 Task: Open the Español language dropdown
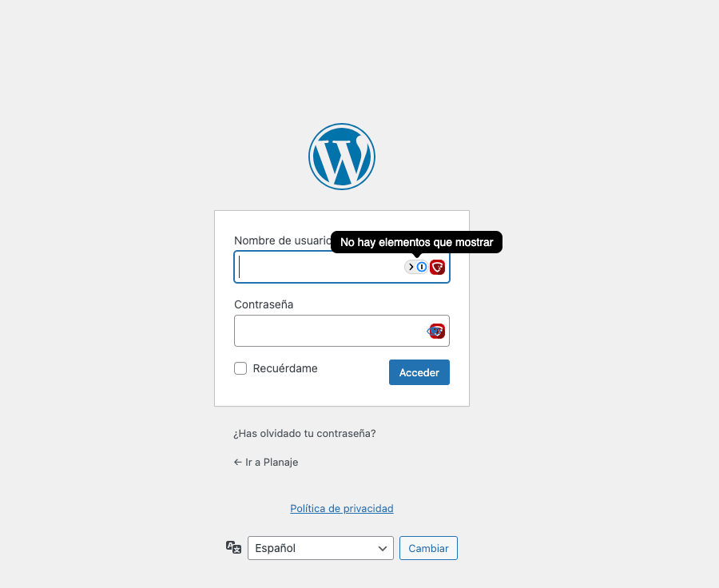[320, 548]
